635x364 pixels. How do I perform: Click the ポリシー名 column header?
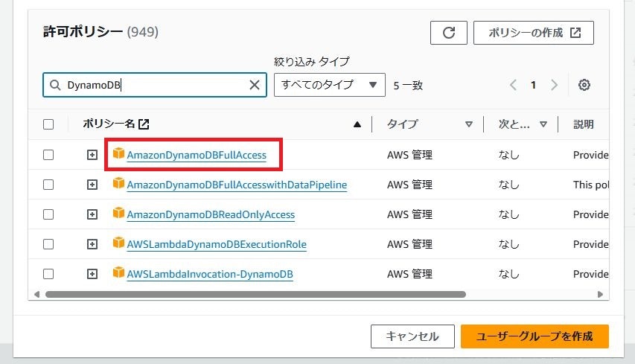(109, 124)
